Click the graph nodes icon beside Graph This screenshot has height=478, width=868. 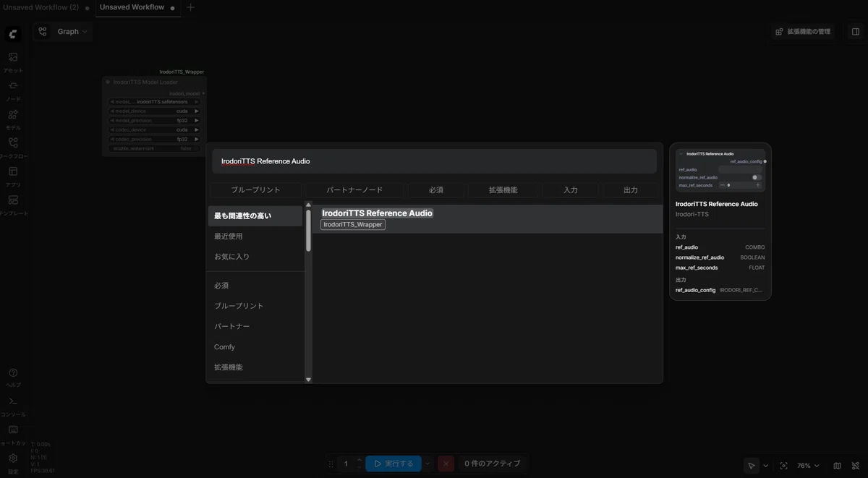43,32
